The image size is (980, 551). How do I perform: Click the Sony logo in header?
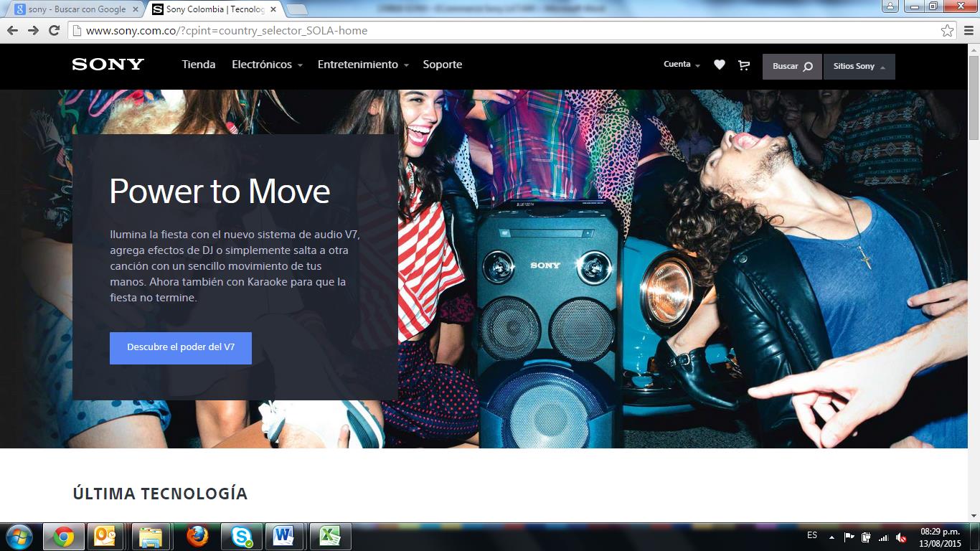click(x=108, y=65)
